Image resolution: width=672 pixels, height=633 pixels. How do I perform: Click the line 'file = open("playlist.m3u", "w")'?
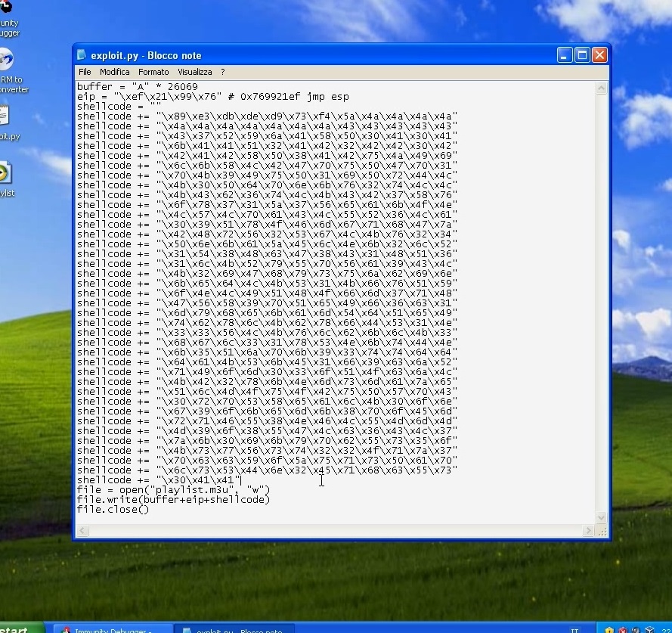pyautogui.click(x=174, y=490)
